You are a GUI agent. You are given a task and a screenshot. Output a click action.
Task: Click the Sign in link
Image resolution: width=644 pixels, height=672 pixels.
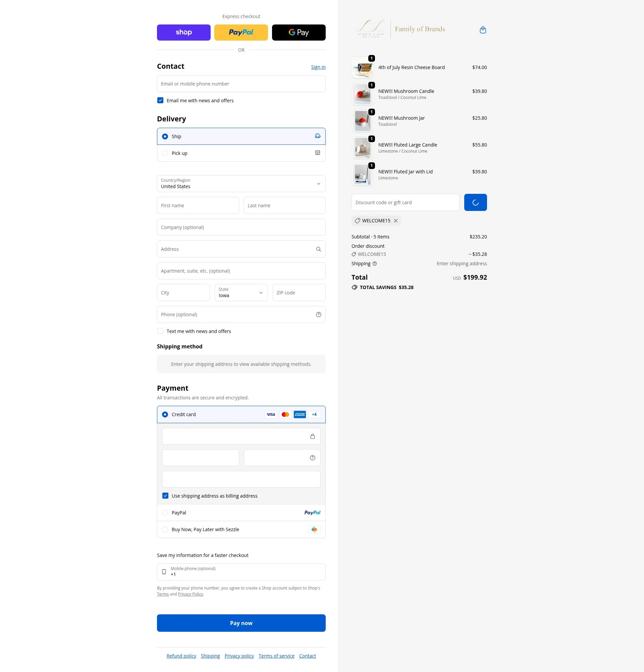[x=318, y=67]
